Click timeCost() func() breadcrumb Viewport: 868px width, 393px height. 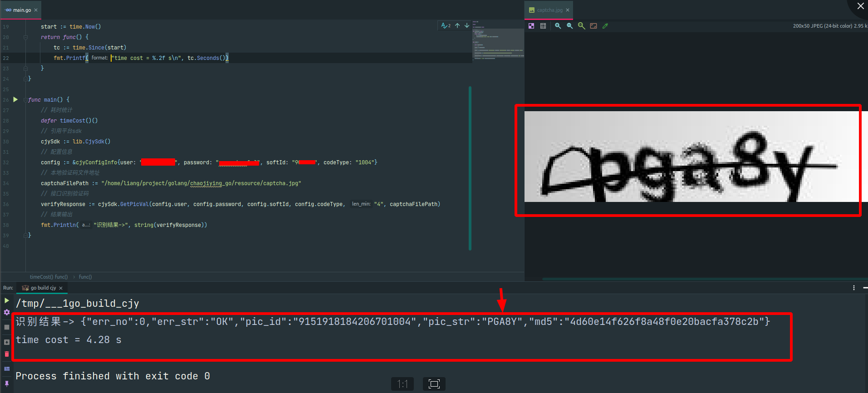[49, 277]
